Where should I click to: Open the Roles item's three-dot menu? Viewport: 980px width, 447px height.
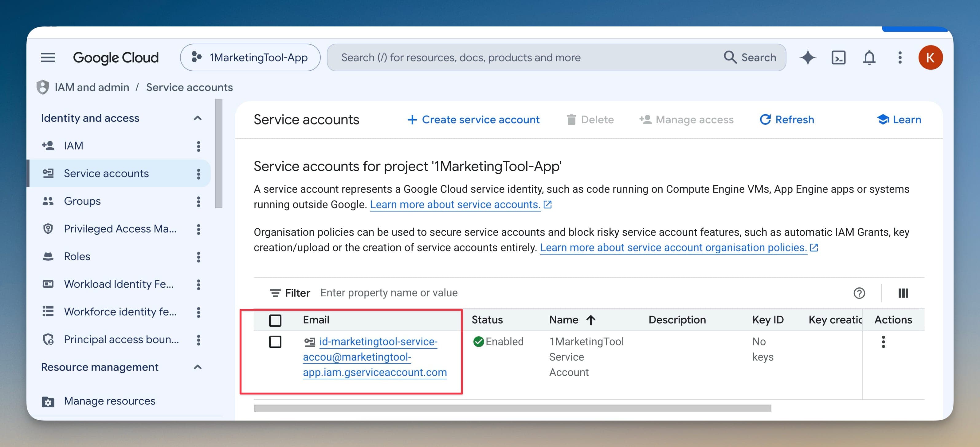coord(198,257)
